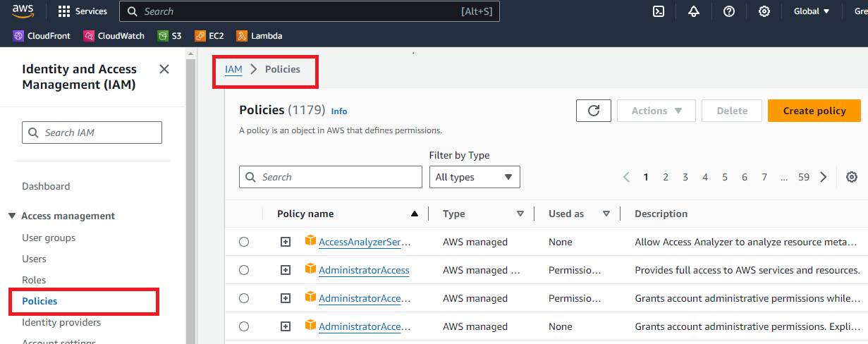Click the policies Search field
The width and height of the screenshot is (868, 344).
click(x=331, y=177)
